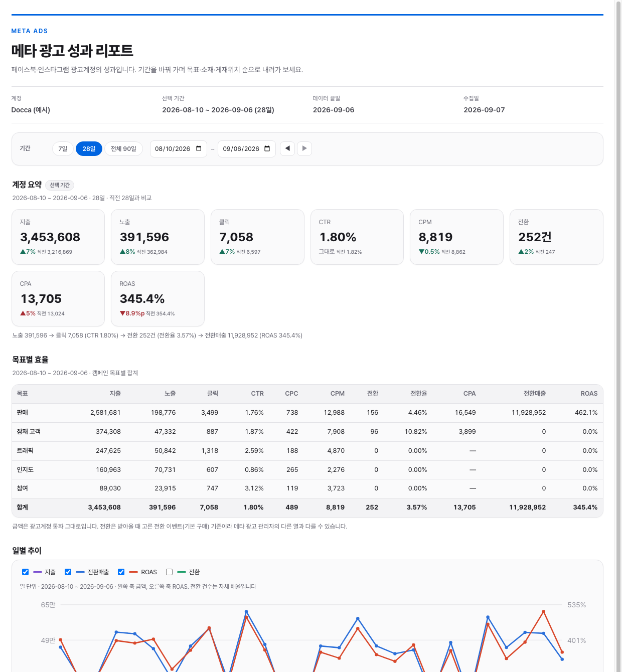Viewport: 622px width, 672px height.
Task: Click the 일별 추이 section heading
Action: point(27,551)
